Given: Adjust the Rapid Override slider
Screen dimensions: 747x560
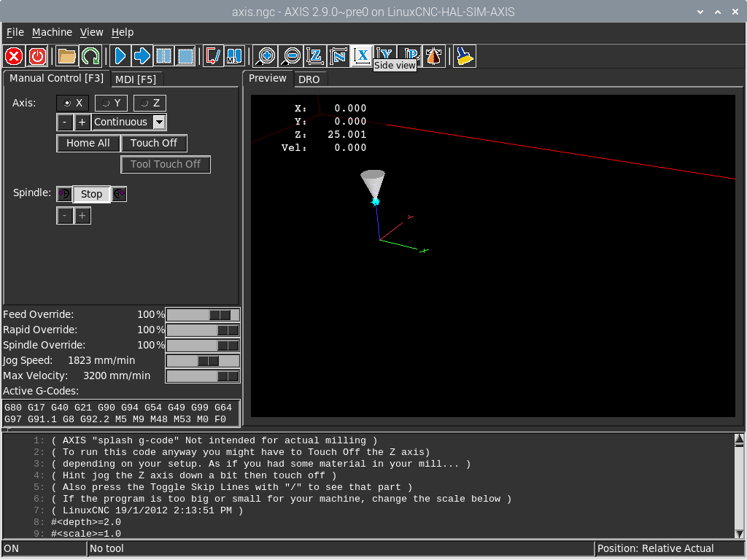Looking at the screenshot, I should [203, 330].
